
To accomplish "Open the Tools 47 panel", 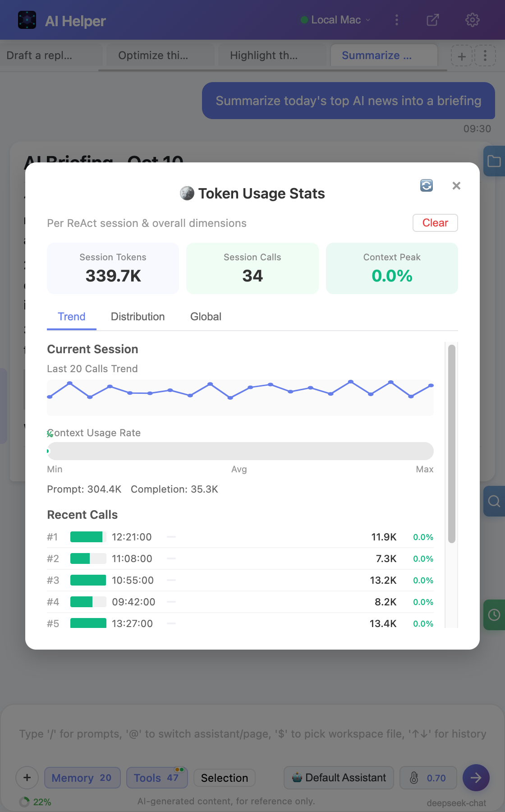I will 157,778.
